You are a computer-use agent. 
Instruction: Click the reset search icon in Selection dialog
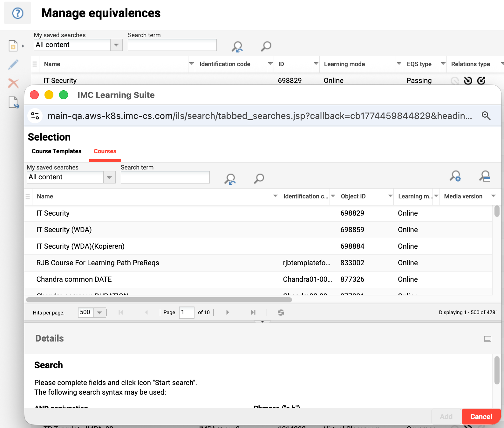click(x=230, y=179)
